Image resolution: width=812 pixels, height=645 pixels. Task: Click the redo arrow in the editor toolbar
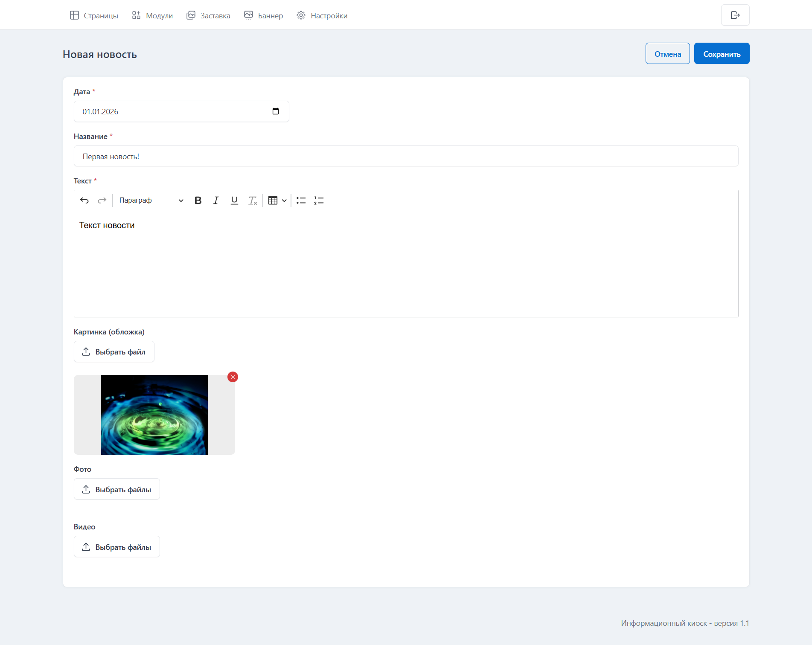(x=102, y=200)
